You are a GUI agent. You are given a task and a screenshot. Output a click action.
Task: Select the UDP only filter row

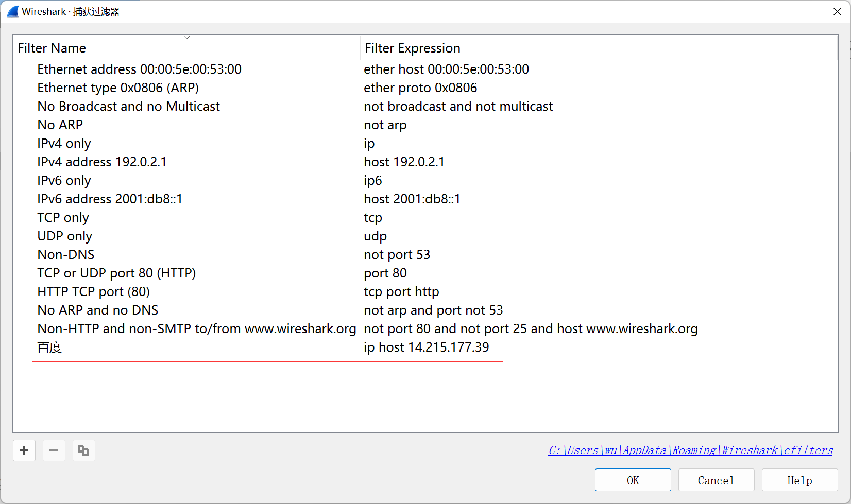64,236
